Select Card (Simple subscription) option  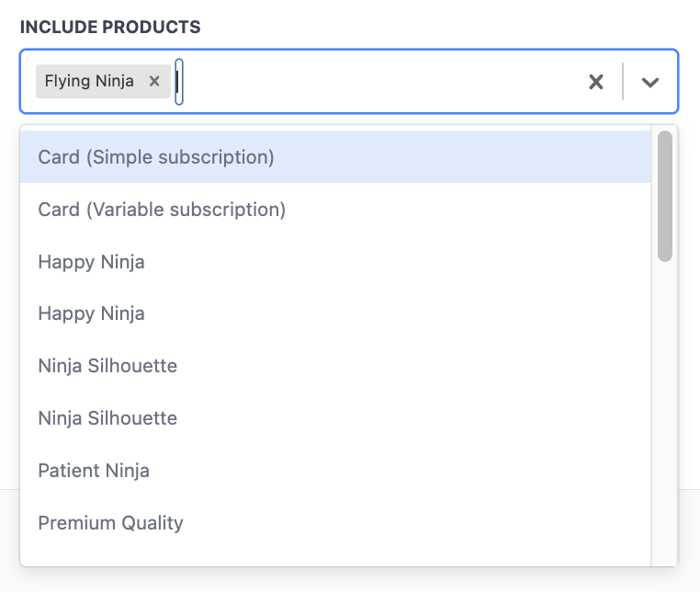[156, 157]
